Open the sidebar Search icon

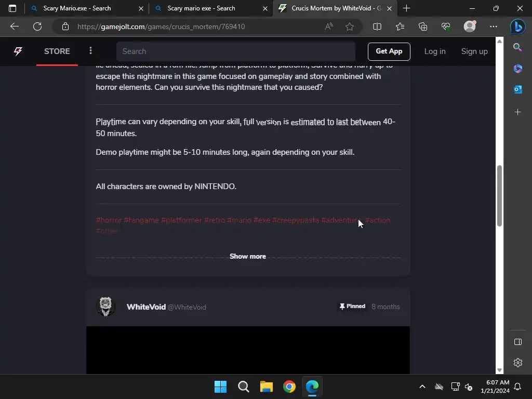517,47
